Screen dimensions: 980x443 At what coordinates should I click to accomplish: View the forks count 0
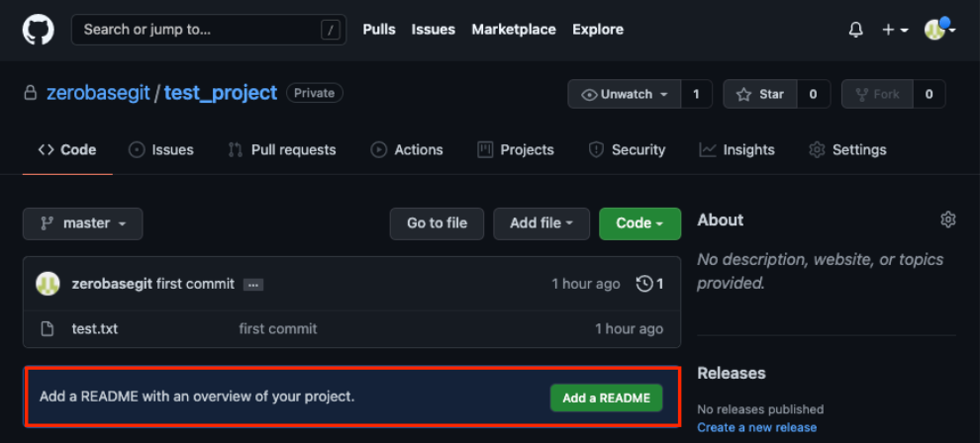(x=930, y=94)
